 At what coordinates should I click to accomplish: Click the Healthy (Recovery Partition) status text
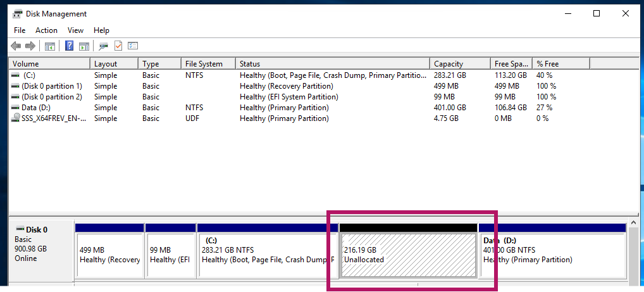(287, 86)
